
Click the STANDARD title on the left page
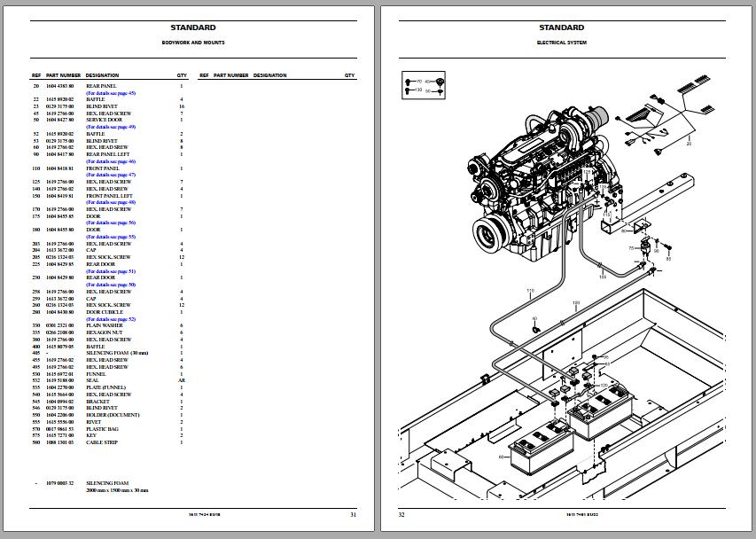(x=193, y=28)
